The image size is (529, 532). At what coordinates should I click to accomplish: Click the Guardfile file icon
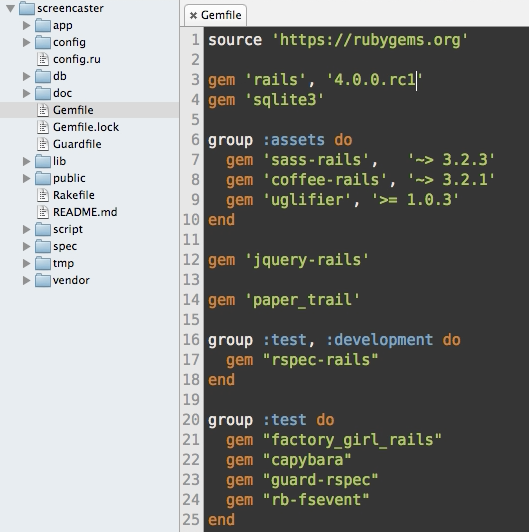click(43, 144)
